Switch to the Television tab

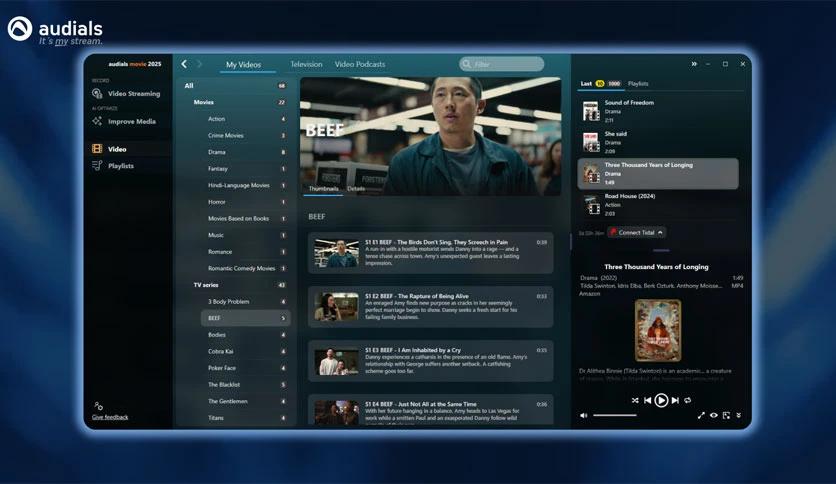tap(306, 64)
